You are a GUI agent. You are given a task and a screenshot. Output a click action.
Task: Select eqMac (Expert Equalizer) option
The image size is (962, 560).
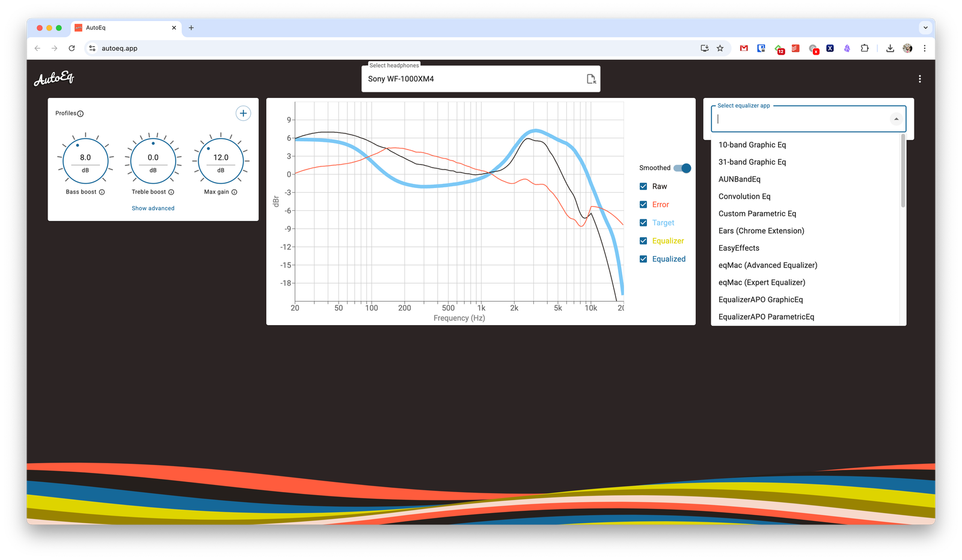click(x=805, y=282)
